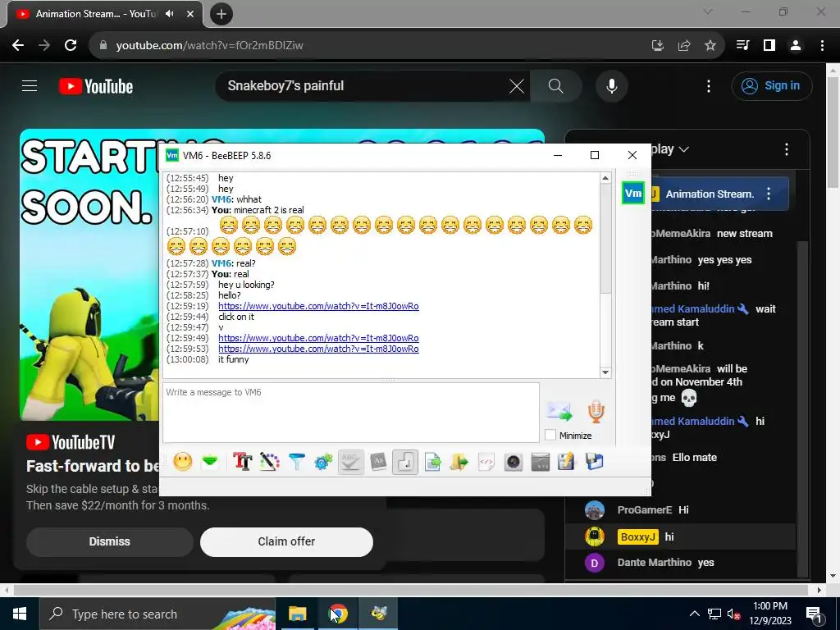The width and height of the screenshot is (840, 630).
Task: Click the 'hey u looking?' message
Action: (246, 285)
